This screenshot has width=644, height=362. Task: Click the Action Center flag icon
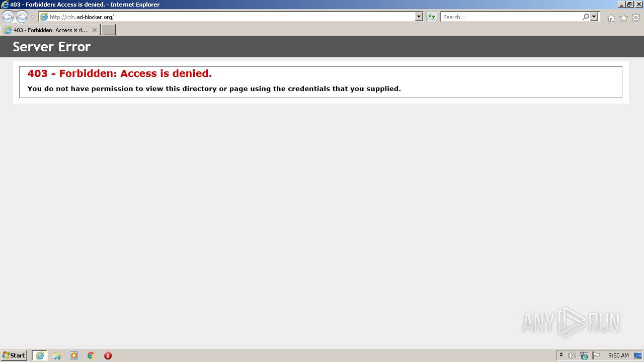(x=596, y=355)
